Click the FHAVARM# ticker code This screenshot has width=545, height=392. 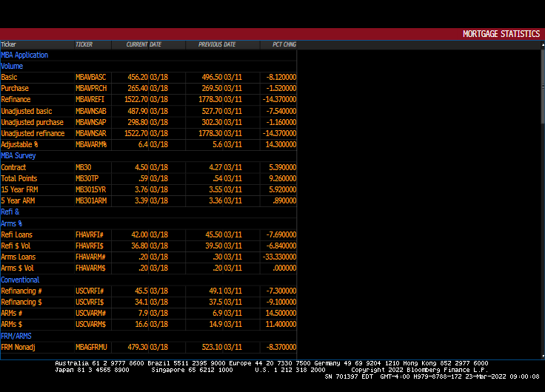91,257
